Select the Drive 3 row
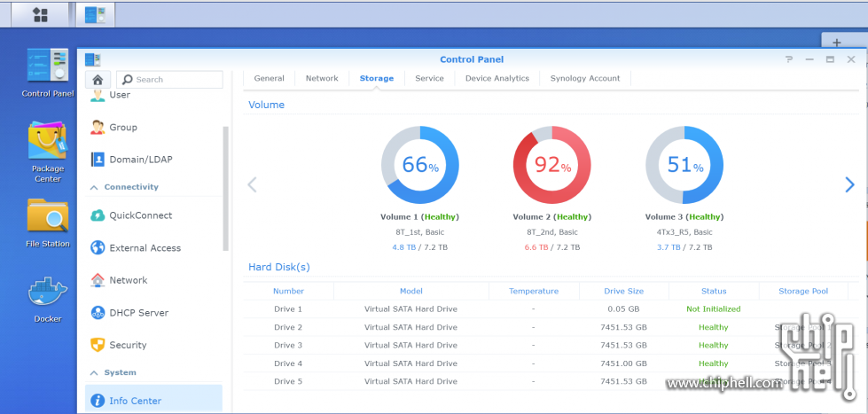 pyautogui.click(x=551, y=346)
